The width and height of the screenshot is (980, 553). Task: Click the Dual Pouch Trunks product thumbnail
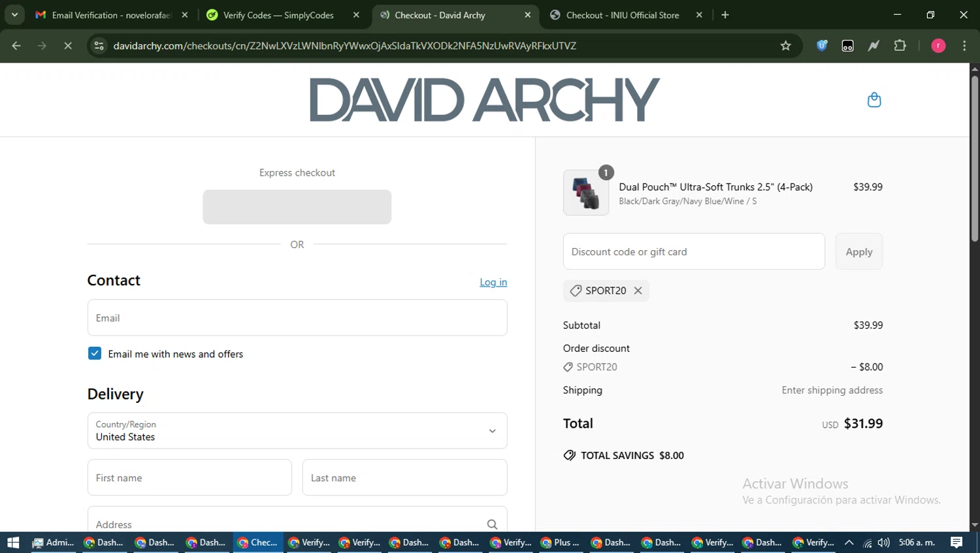(586, 193)
